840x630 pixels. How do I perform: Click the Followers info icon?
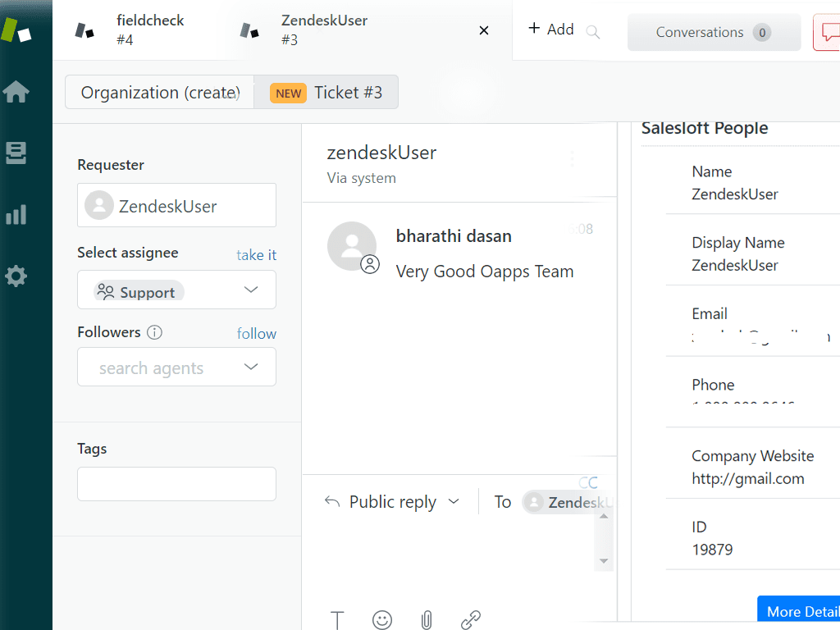tap(154, 332)
